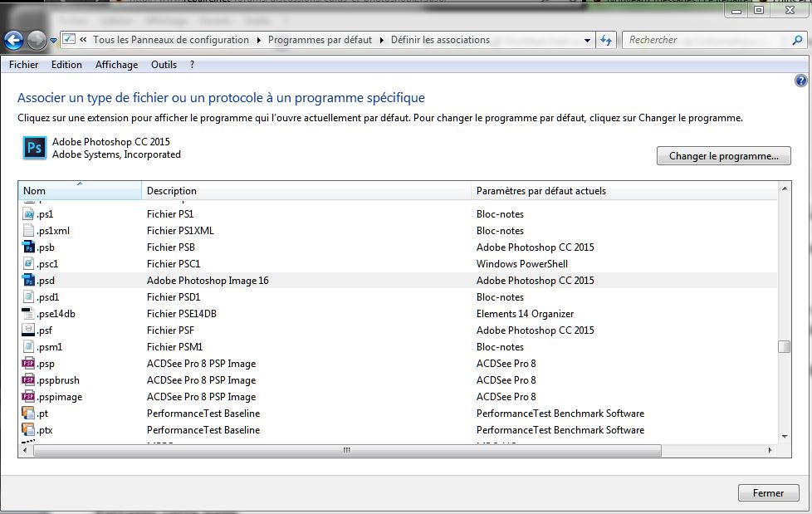The height and width of the screenshot is (514, 812).
Task: Click the .psf file icon
Action: [x=28, y=330]
